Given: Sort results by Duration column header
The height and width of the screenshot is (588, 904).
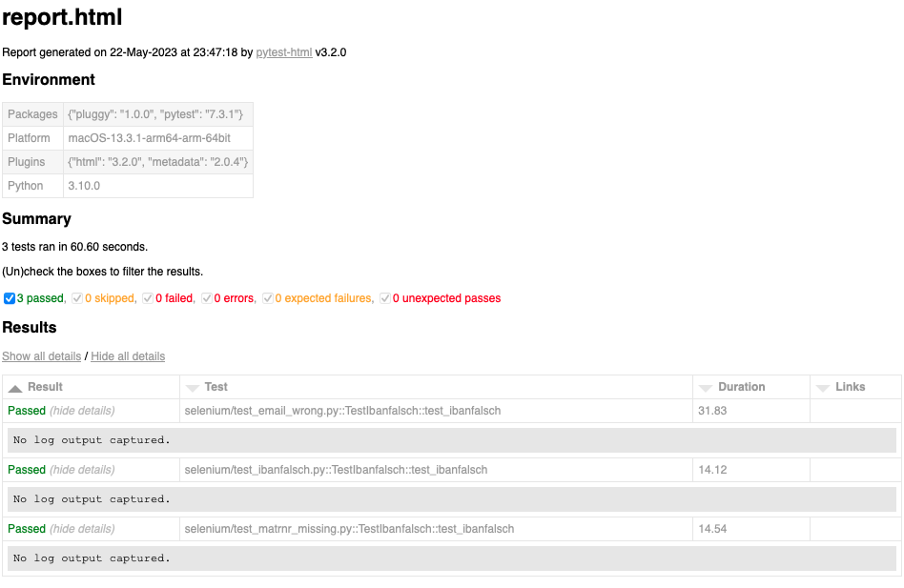Looking at the screenshot, I should coord(751,387).
